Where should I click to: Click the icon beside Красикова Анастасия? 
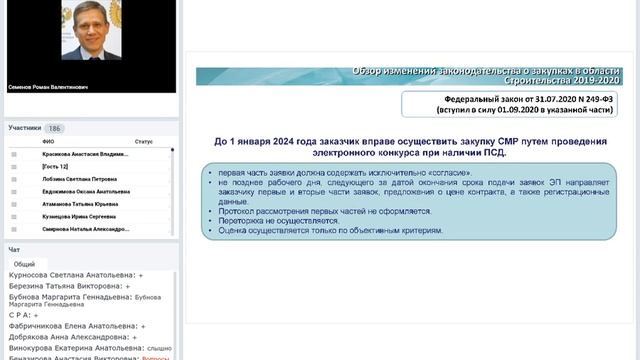click(x=14, y=154)
